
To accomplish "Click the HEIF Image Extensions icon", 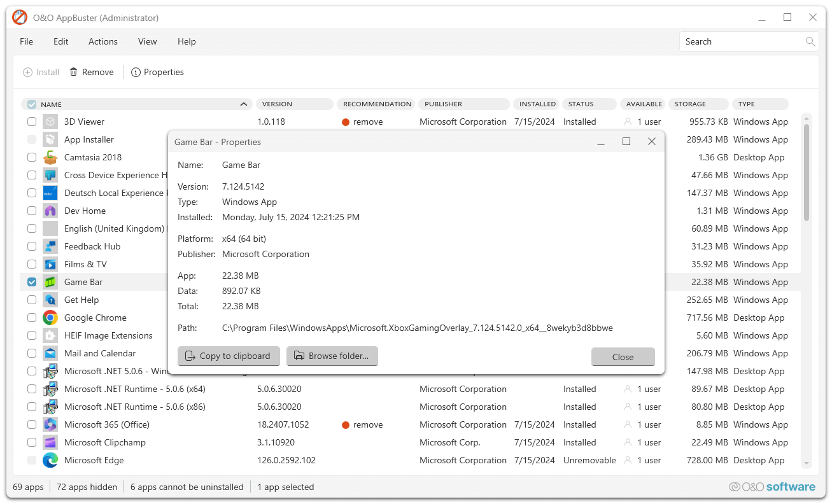I will point(50,335).
